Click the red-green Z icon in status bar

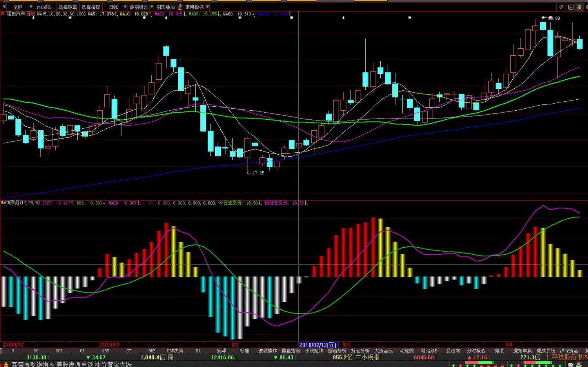coord(579,365)
